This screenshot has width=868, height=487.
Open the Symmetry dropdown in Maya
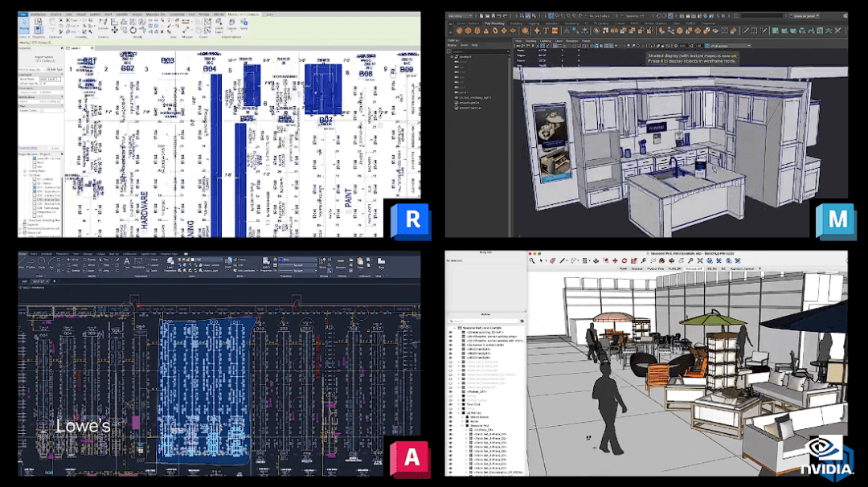coord(634,16)
